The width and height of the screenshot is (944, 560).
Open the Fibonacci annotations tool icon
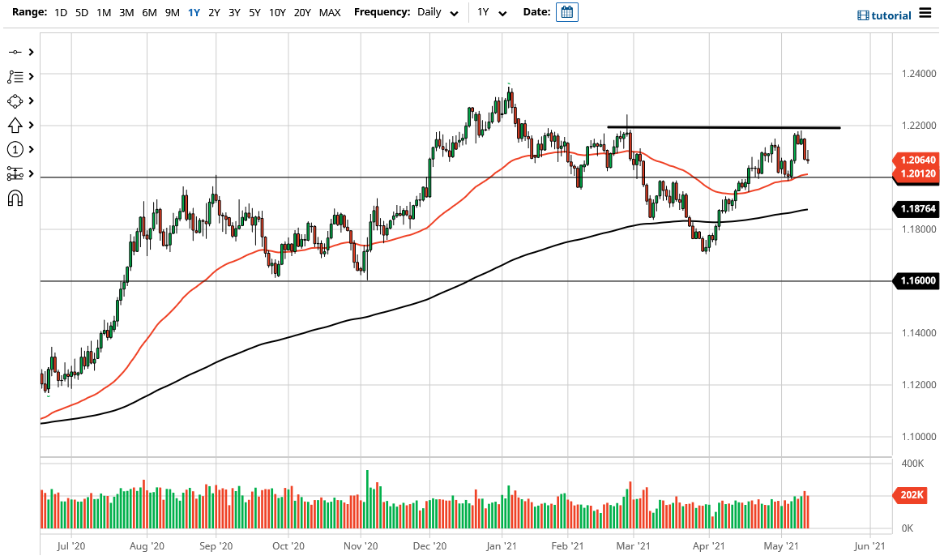(x=16, y=76)
